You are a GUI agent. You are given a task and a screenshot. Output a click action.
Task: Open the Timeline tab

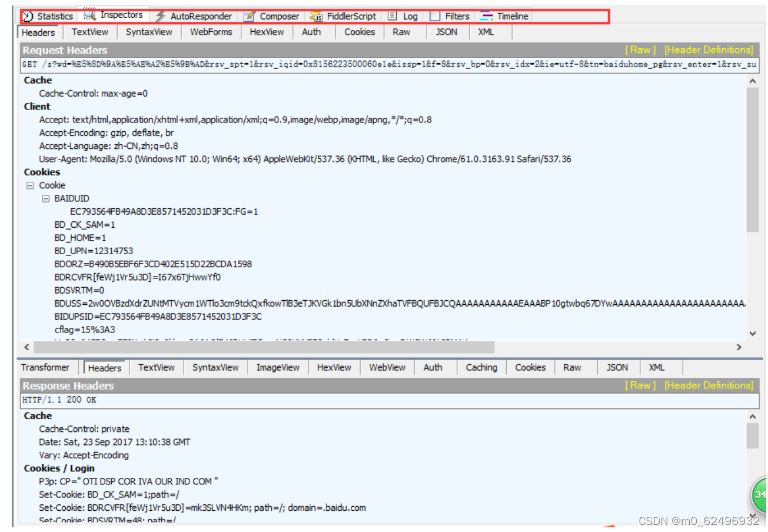click(x=505, y=16)
